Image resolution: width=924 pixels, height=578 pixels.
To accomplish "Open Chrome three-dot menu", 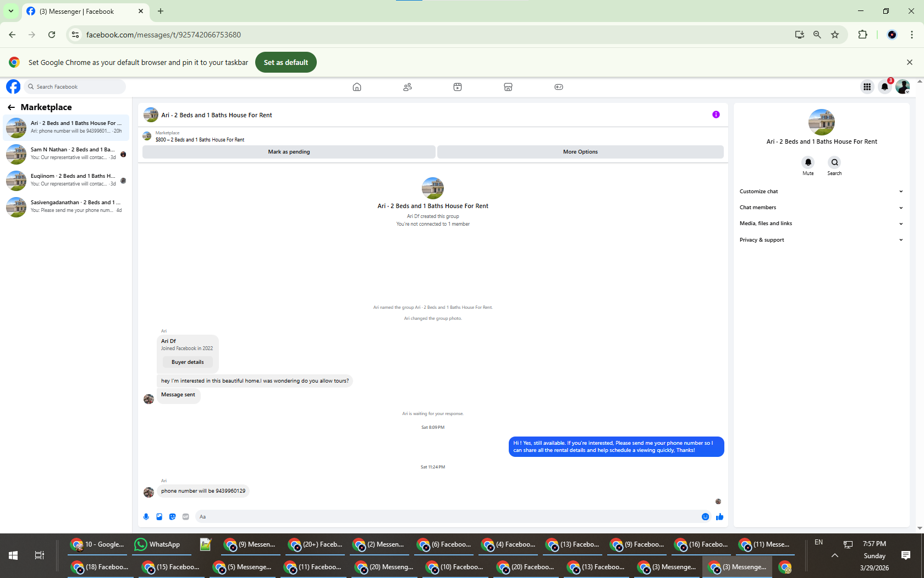I will [912, 35].
